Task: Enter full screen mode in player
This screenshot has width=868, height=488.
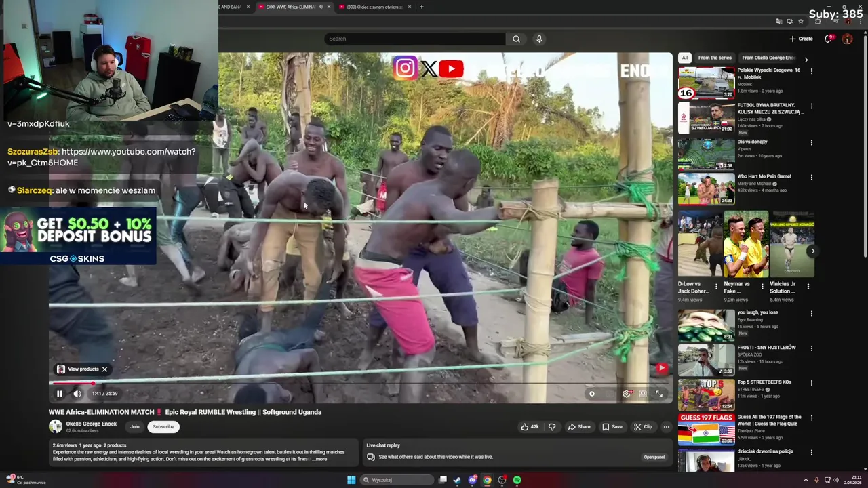Action: (x=659, y=394)
